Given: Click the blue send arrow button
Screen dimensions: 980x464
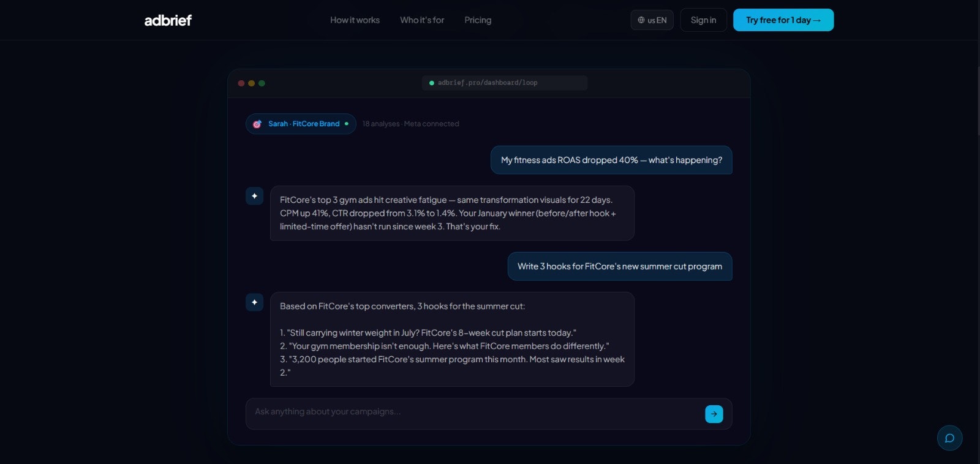Looking at the screenshot, I should point(714,414).
